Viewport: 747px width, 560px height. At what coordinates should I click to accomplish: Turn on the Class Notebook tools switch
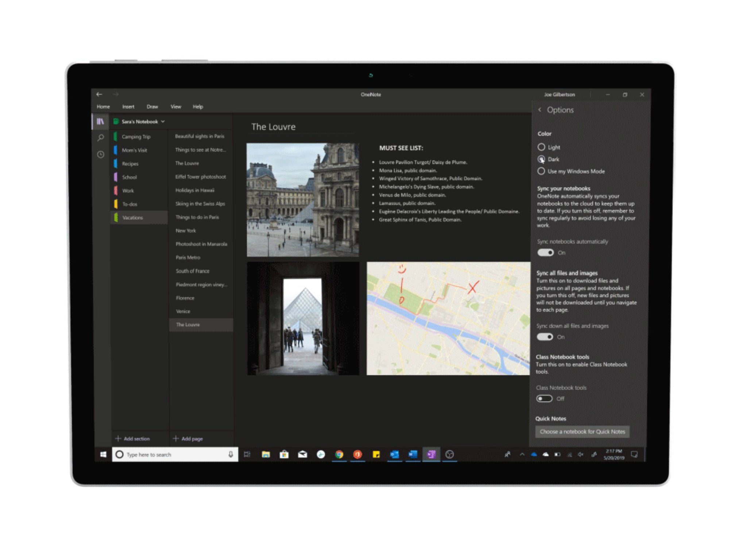click(544, 398)
